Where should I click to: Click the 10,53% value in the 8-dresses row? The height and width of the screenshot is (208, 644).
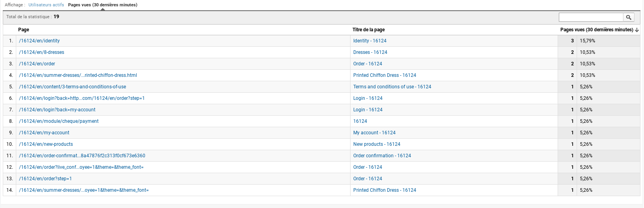(587, 52)
